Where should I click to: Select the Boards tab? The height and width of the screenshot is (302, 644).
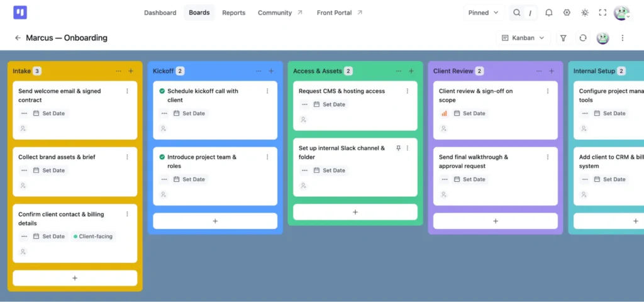coord(199,13)
